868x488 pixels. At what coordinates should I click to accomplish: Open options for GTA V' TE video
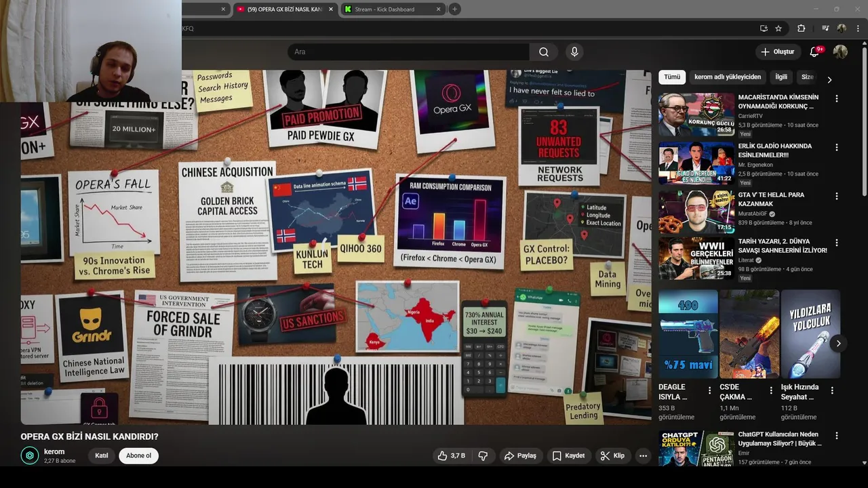pyautogui.click(x=836, y=196)
